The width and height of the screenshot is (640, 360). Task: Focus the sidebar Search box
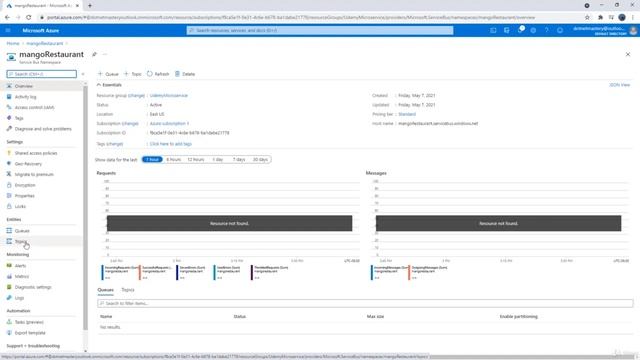42,74
